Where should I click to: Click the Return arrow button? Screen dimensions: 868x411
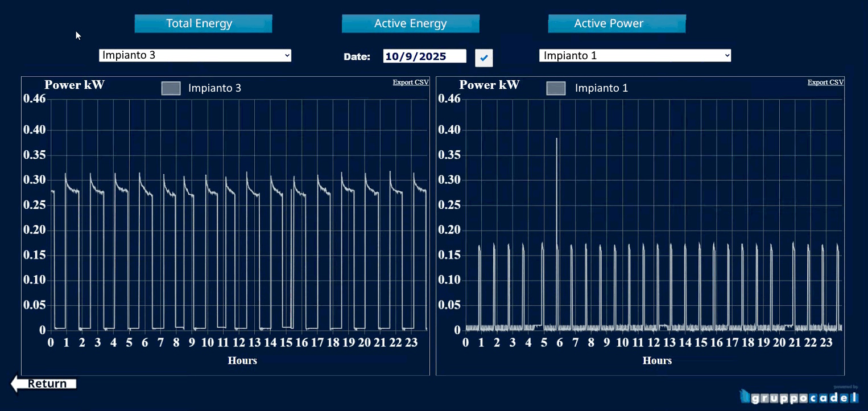(44, 384)
